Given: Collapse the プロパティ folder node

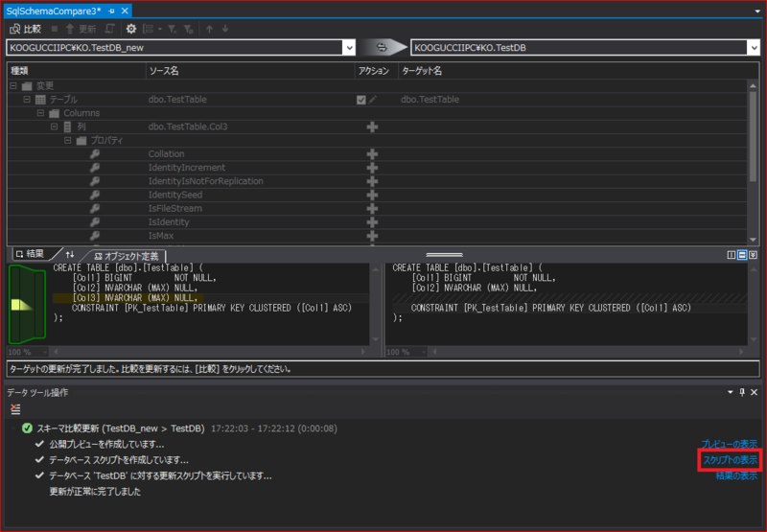Looking at the screenshot, I should (68, 140).
